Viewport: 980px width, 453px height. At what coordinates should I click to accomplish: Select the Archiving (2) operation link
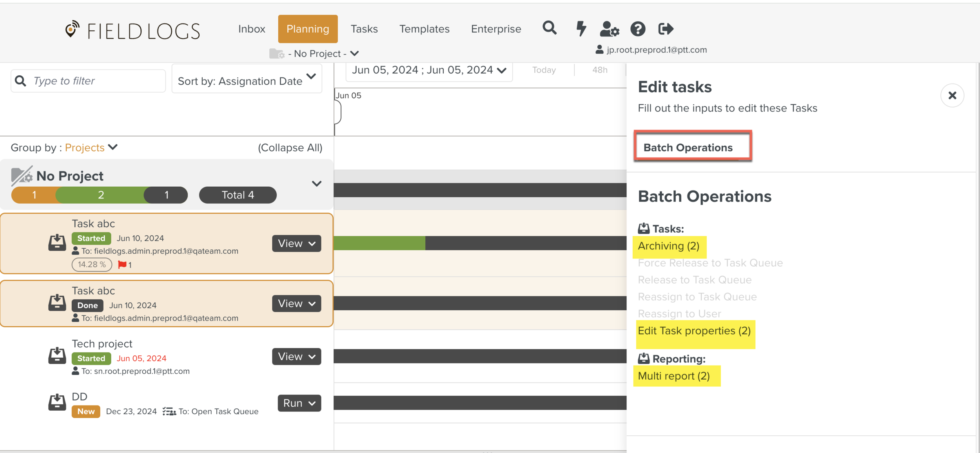pos(668,246)
